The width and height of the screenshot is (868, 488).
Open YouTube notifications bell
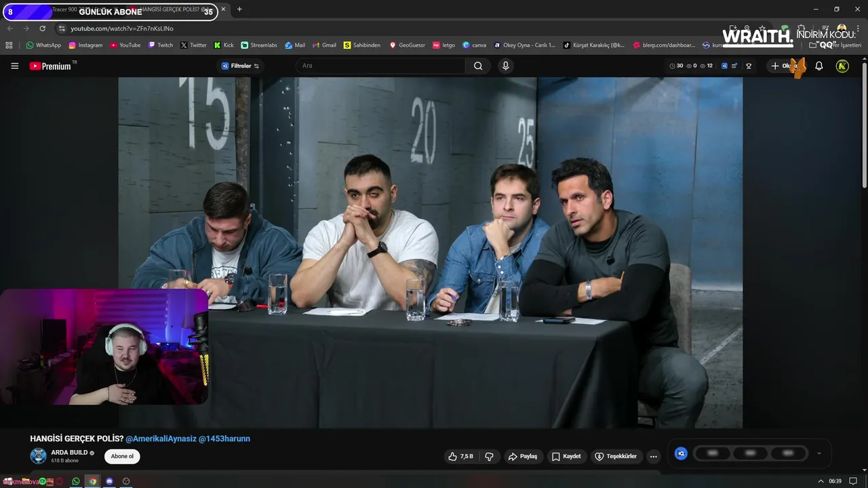[x=818, y=66]
